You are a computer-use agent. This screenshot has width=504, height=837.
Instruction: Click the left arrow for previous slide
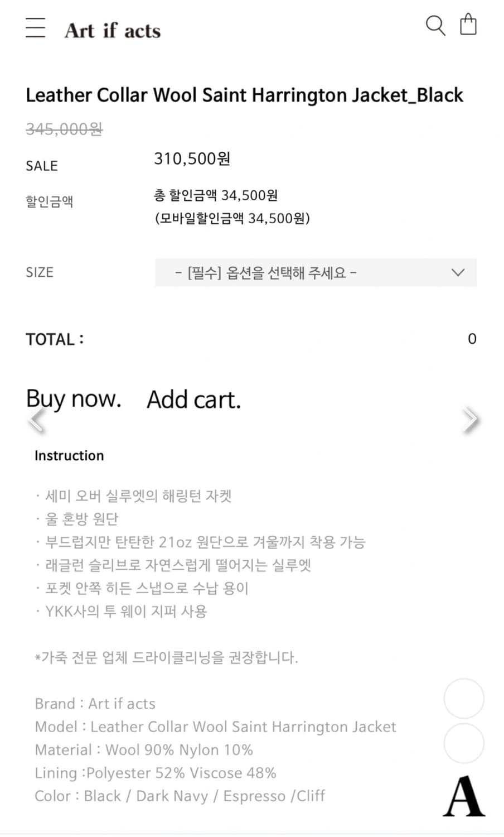(36, 420)
